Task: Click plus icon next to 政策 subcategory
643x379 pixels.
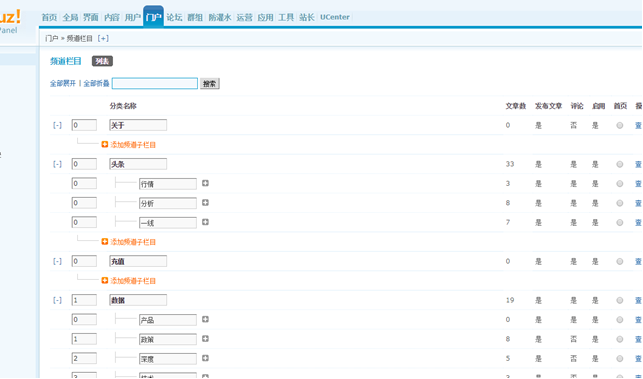Action: click(x=205, y=338)
